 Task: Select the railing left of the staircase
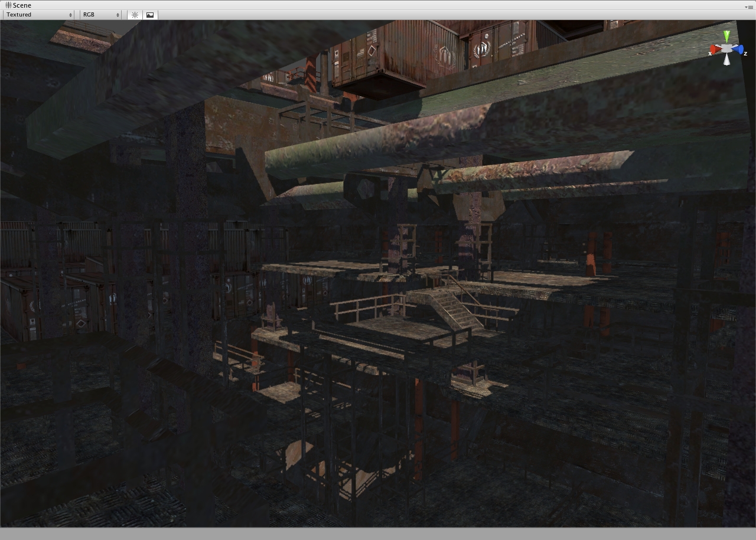(x=366, y=306)
